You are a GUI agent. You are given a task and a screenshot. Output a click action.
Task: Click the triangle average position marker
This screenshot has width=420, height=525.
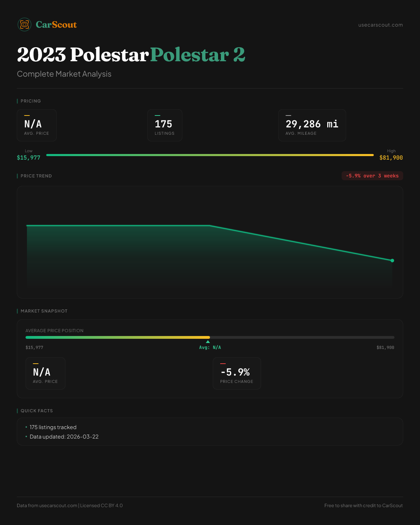208,342
